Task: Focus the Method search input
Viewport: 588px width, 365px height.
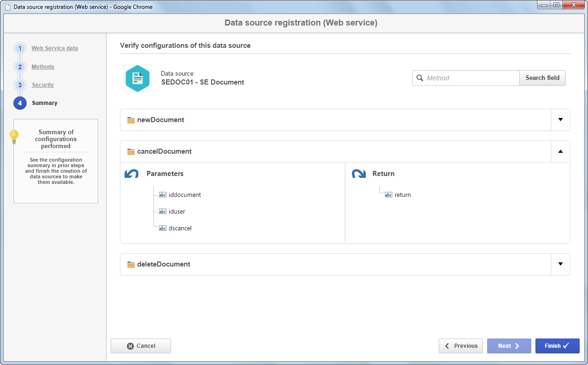Action: [x=472, y=78]
